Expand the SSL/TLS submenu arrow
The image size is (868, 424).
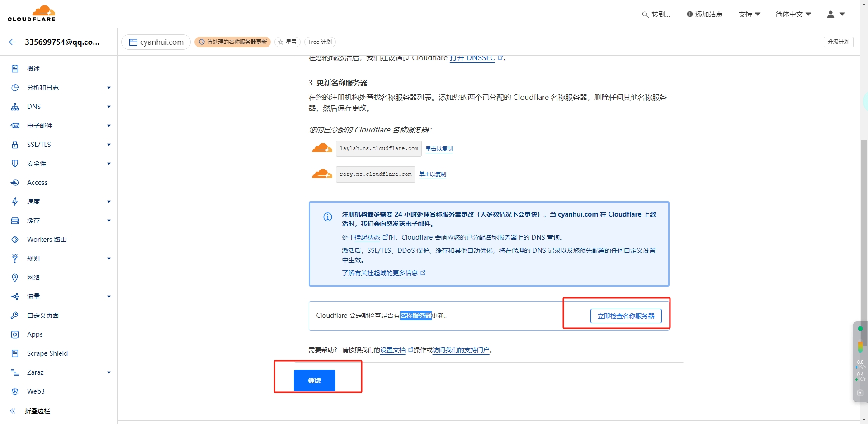(109, 145)
